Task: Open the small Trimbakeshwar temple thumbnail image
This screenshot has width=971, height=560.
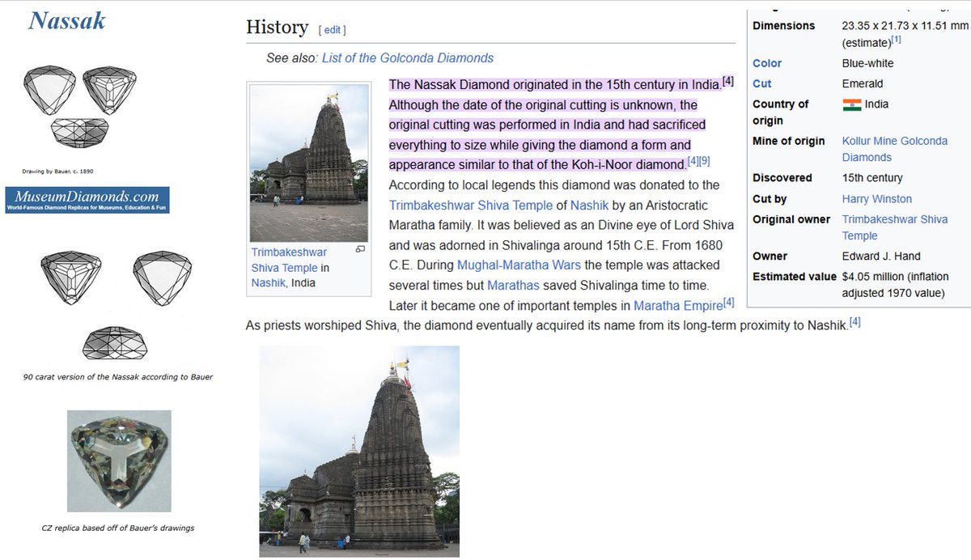Action: (309, 163)
